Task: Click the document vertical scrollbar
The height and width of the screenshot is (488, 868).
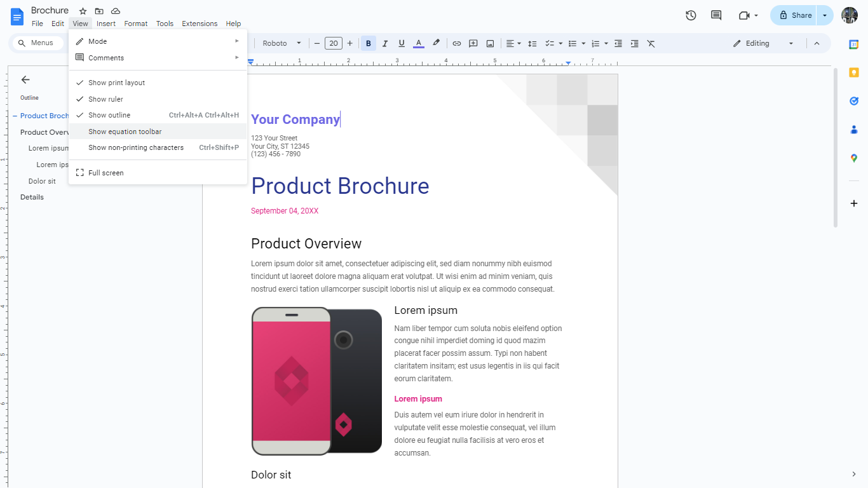Action: 836,147
